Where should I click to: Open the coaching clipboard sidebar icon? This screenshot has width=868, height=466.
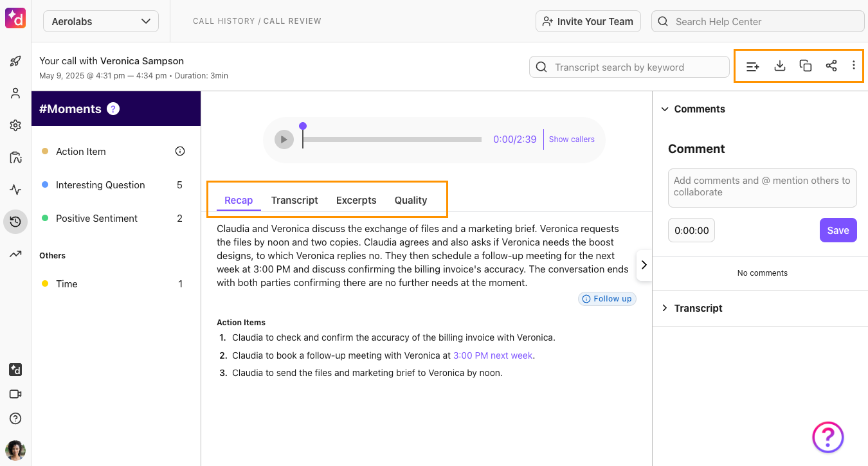coord(15,157)
